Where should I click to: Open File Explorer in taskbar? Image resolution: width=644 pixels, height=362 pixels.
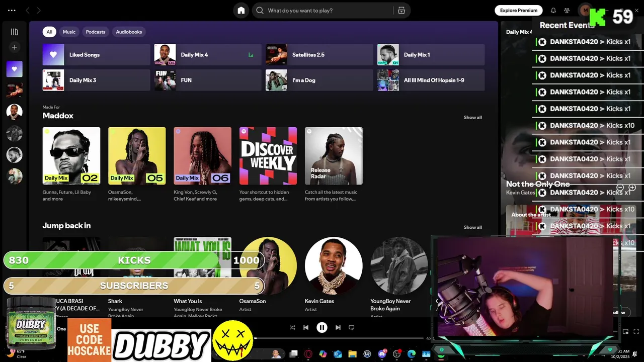point(352,354)
